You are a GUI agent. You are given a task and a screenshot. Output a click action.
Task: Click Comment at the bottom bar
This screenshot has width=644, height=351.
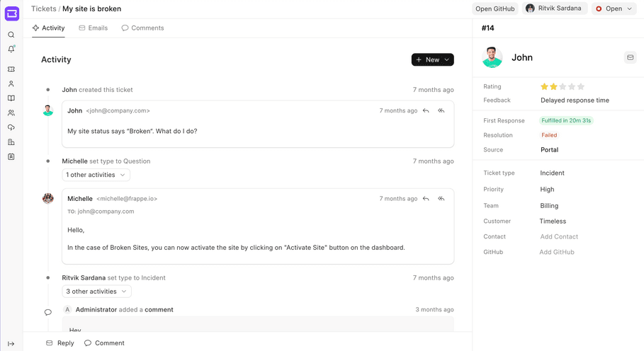(104, 343)
